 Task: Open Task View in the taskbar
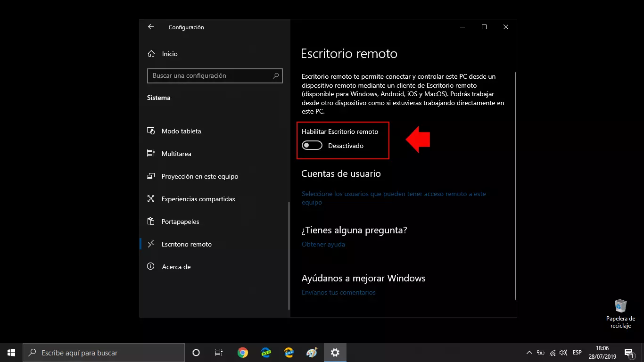219,353
